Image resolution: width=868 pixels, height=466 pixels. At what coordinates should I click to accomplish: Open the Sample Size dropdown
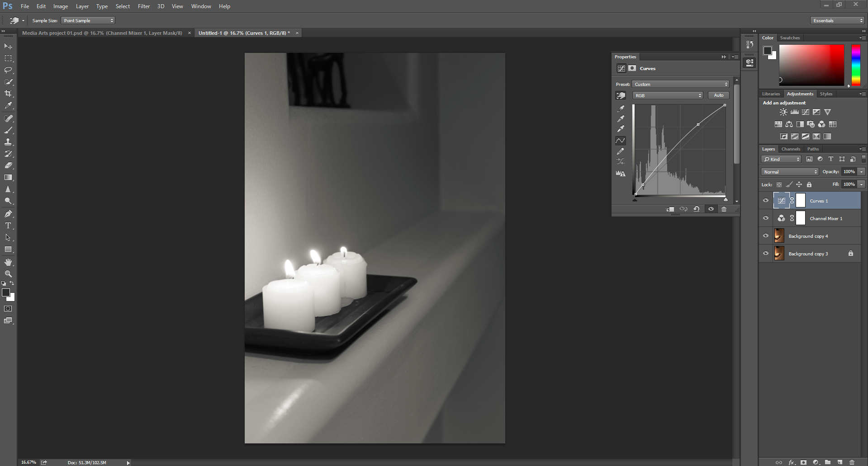[x=88, y=20]
